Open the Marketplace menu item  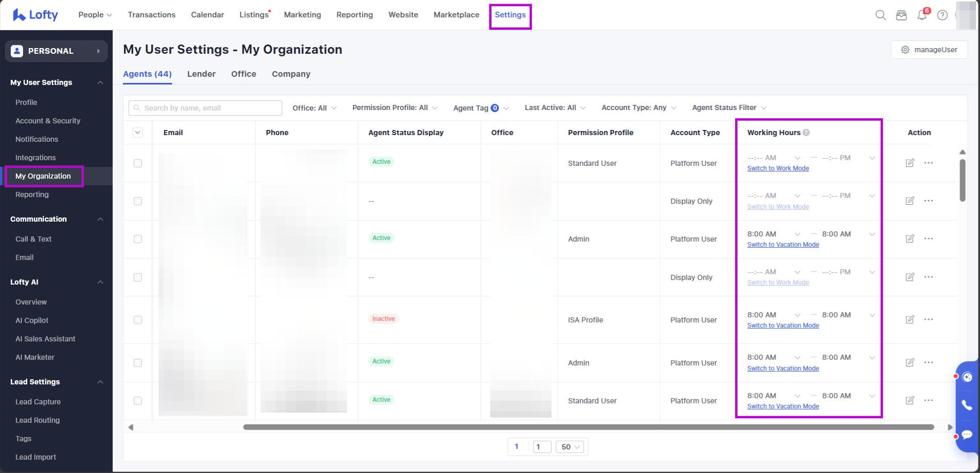coord(456,15)
